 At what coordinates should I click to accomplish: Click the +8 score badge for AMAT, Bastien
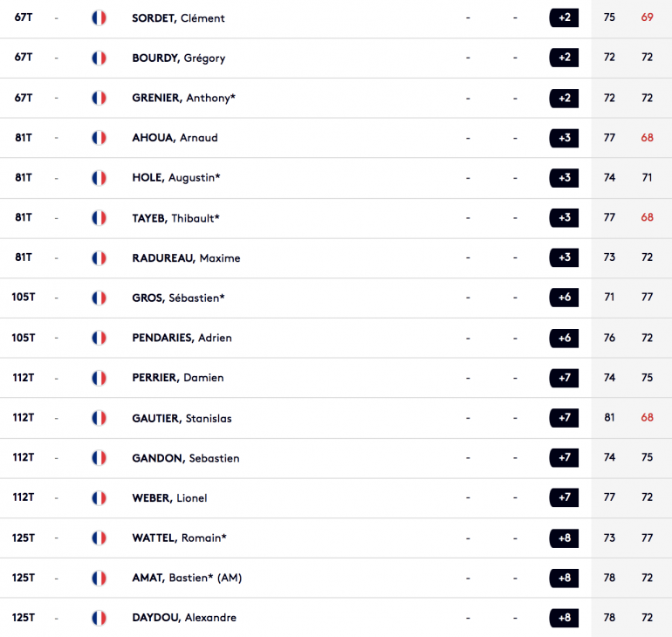click(564, 578)
